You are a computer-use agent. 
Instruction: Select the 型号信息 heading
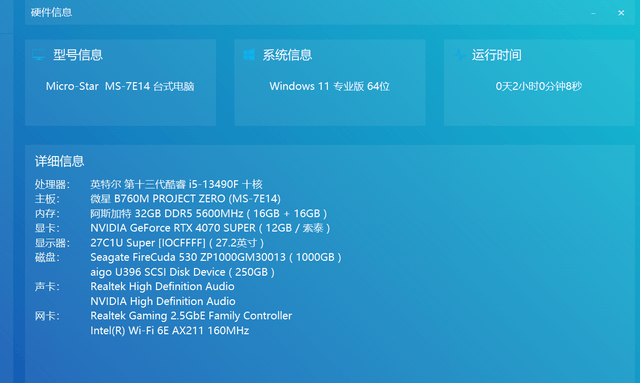pyautogui.click(x=78, y=55)
